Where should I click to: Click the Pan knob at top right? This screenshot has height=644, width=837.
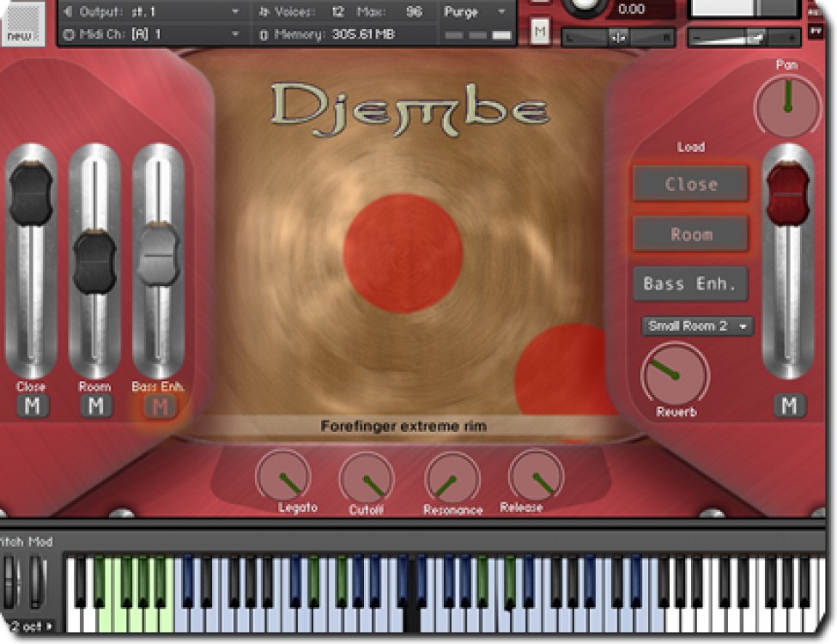tap(788, 103)
